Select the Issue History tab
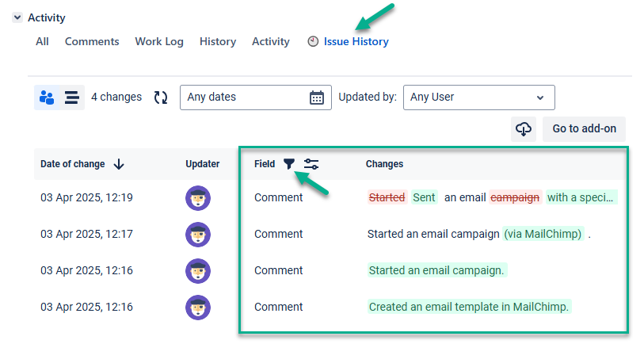Screen dimensions: 644x344 click(x=356, y=41)
